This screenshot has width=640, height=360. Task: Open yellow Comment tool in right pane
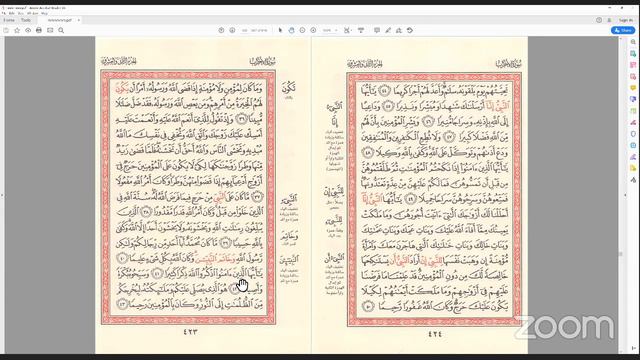(x=633, y=88)
